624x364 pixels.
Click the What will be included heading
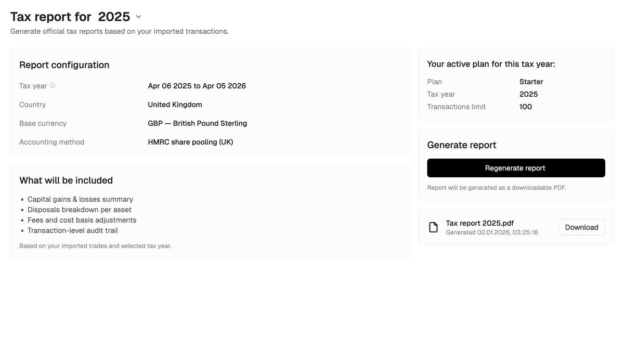(66, 180)
